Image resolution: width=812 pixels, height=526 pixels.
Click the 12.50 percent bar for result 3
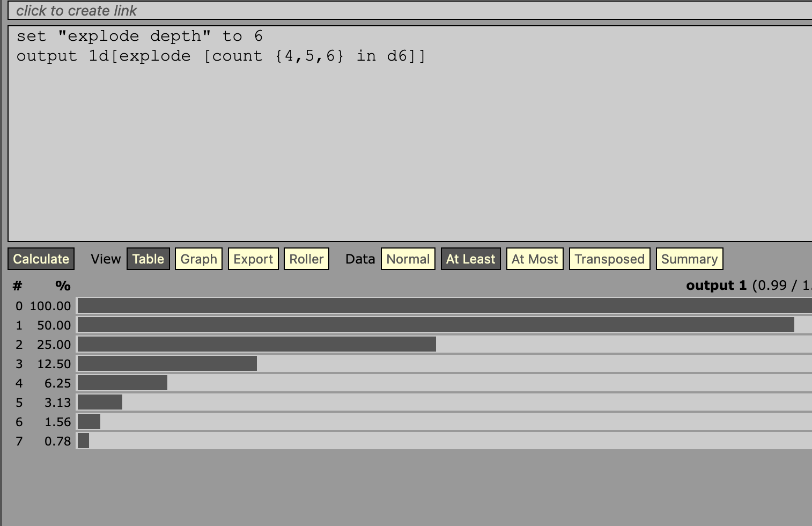[x=167, y=363]
